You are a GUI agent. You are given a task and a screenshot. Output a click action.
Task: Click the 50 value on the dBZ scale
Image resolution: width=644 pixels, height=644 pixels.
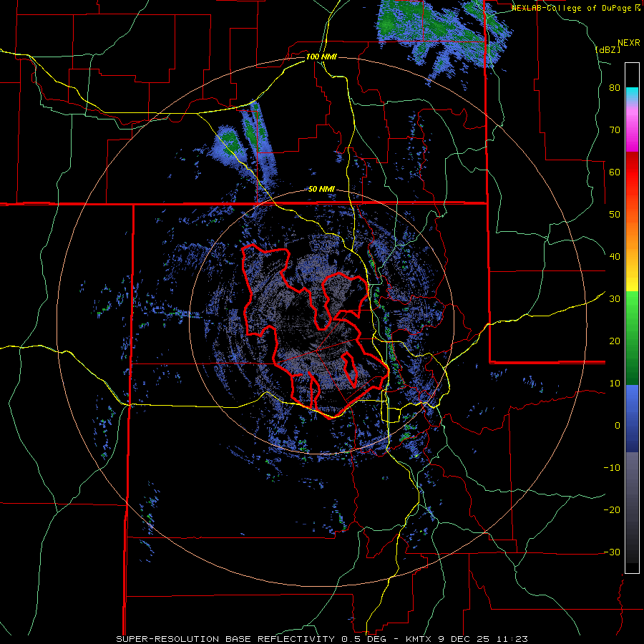(x=615, y=215)
